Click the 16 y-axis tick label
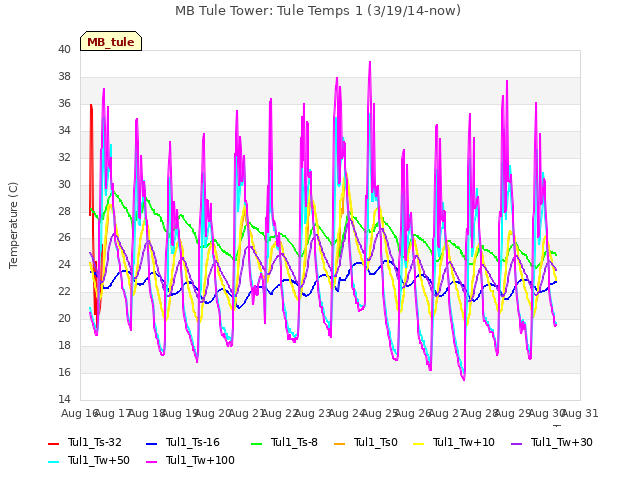The image size is (640, 480). coord(64,372)
